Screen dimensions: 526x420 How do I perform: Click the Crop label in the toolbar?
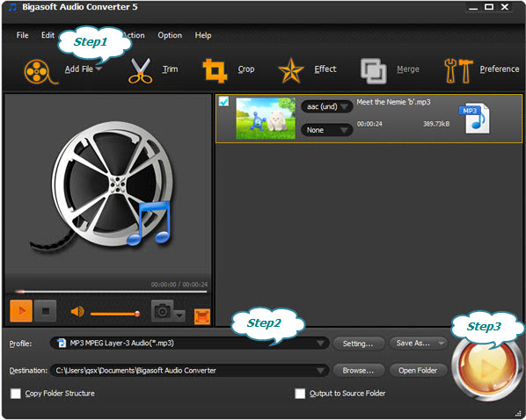(x=246, y=69)
